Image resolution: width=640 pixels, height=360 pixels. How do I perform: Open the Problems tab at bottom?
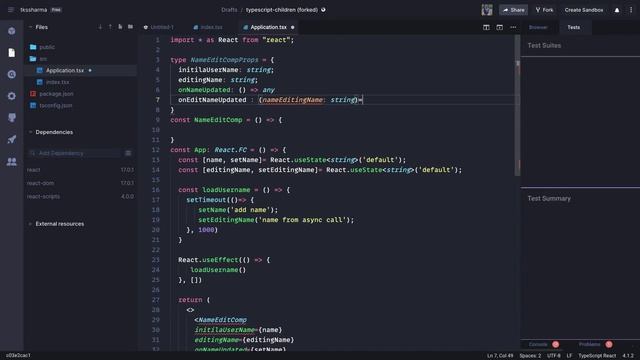589,344
